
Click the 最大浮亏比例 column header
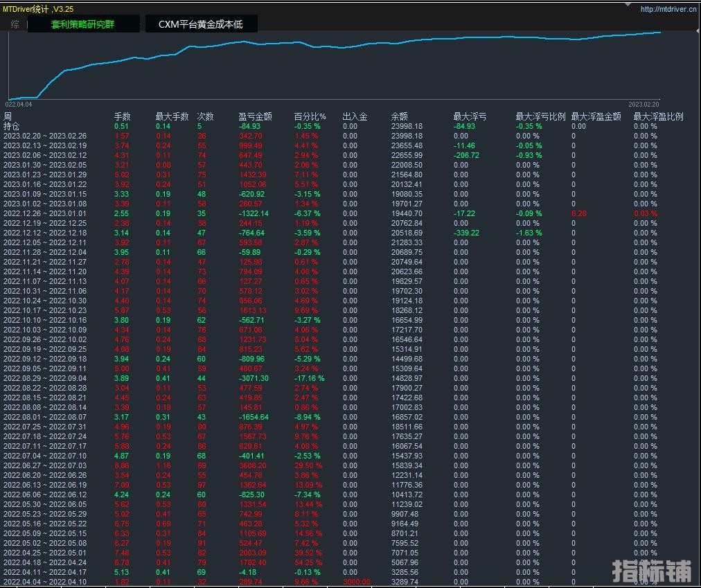pyautogui.click(x=540, y=116)
